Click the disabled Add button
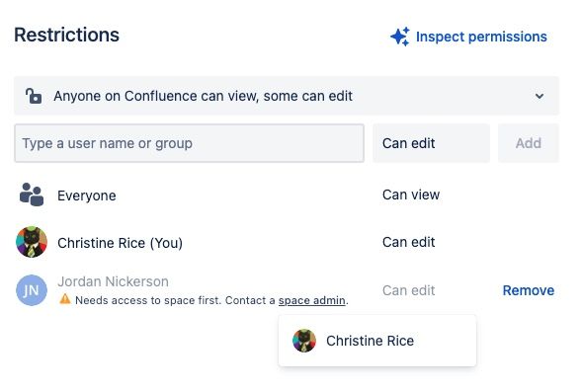This screenshot has width=582, height=392. (529, 143)
